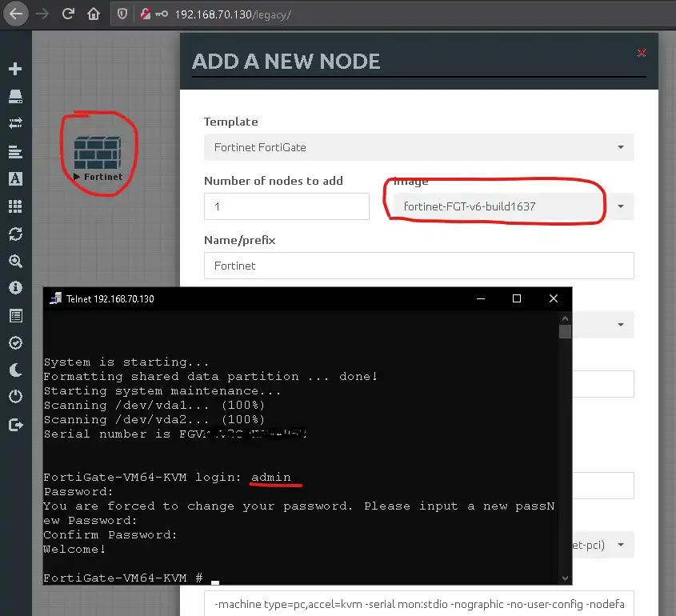Screen dimensions: 676x616
Task: Click the Zoom magnifier icon
Action: pyautogui.click(x=15, y=262)
